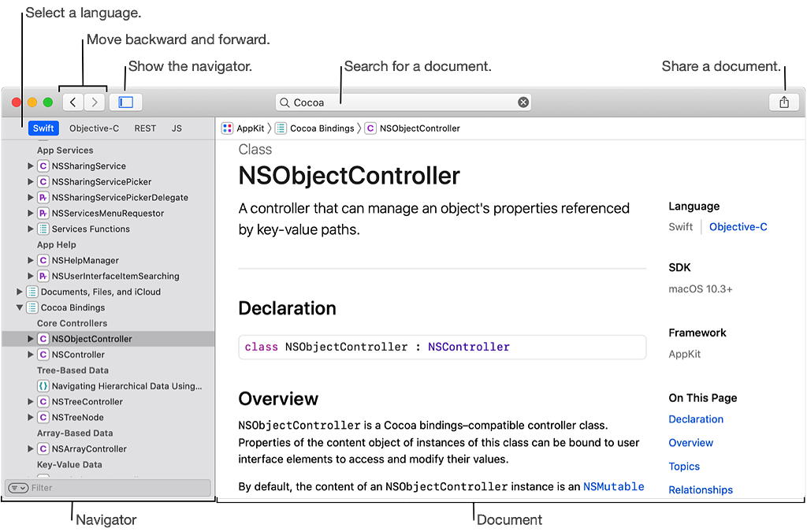Click the NSController navigator class icon

click(x=43, y=355)
